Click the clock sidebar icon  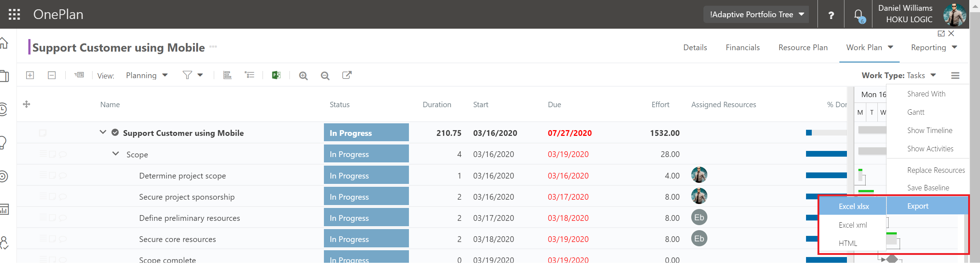coord(4,109)
